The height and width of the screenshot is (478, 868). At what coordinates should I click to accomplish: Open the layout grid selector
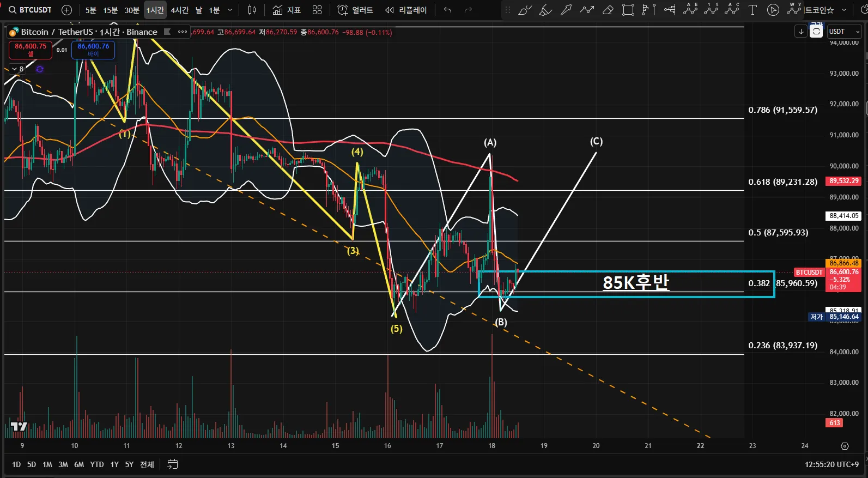click(x=317, y=10)
